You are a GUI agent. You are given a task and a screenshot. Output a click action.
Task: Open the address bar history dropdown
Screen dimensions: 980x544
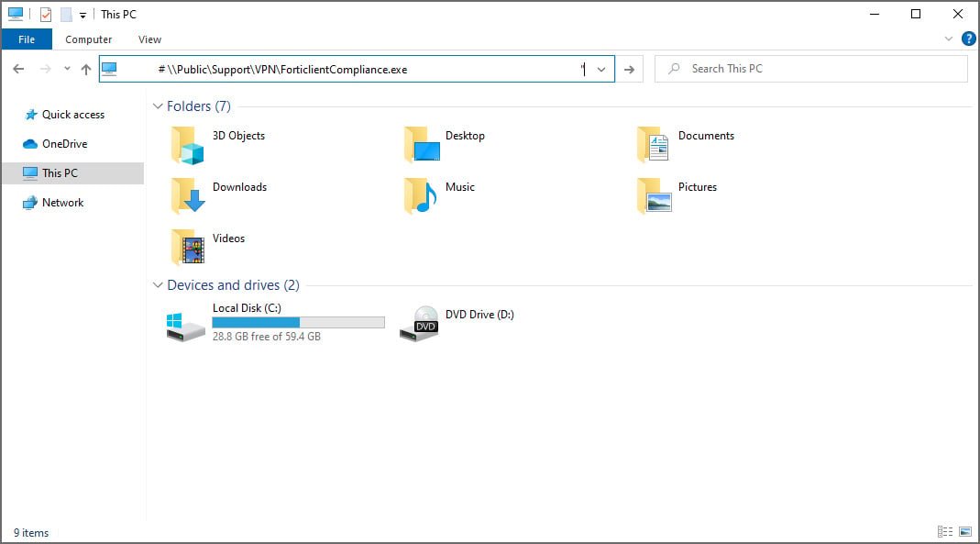click(x=600, y=68)
